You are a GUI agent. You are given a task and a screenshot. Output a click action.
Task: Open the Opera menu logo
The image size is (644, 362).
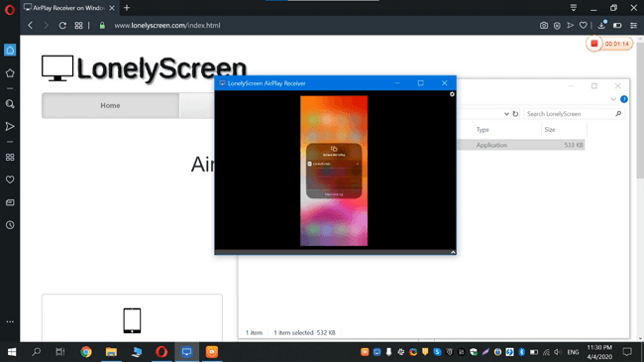pos(10,9)
